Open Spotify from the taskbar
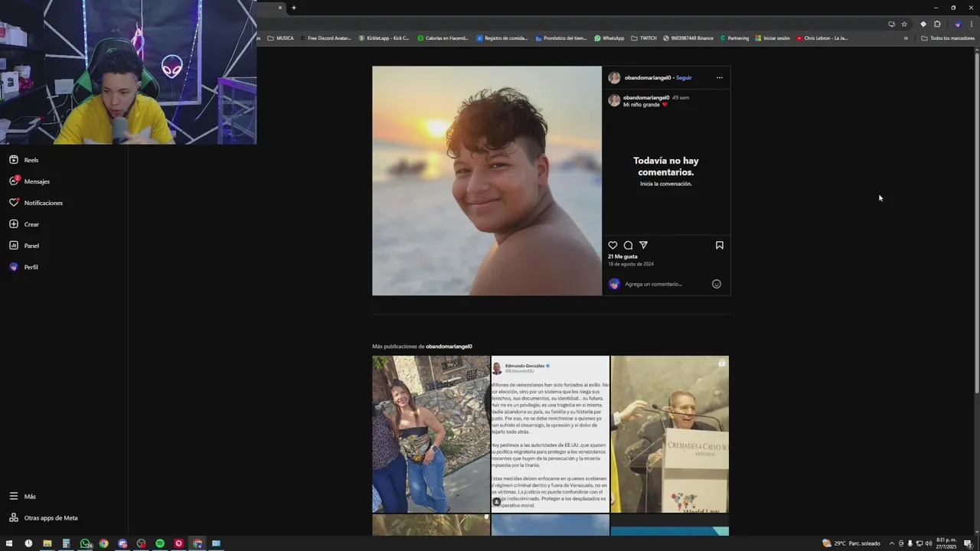This screenshot has width=980, height=551. 160,543
